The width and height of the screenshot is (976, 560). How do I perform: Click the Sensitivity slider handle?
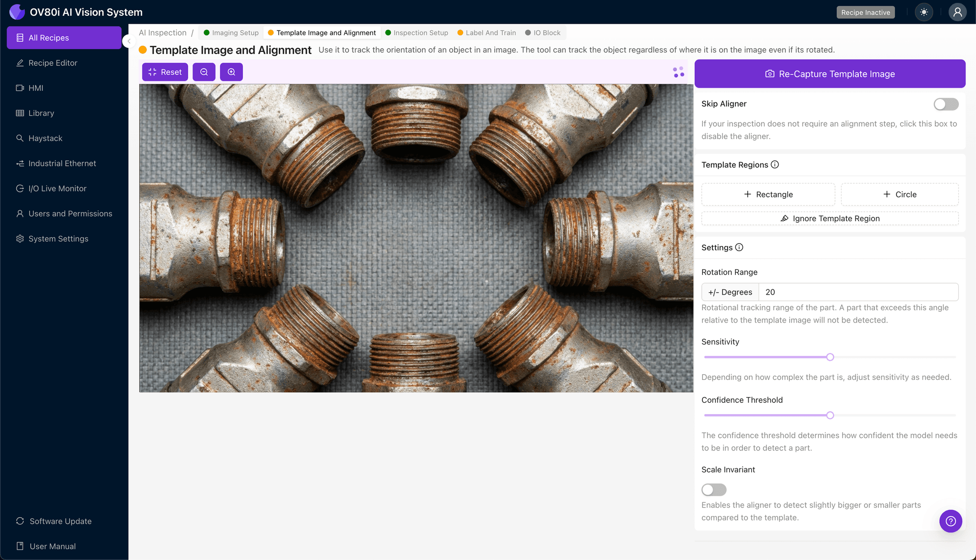coord(830,357)
